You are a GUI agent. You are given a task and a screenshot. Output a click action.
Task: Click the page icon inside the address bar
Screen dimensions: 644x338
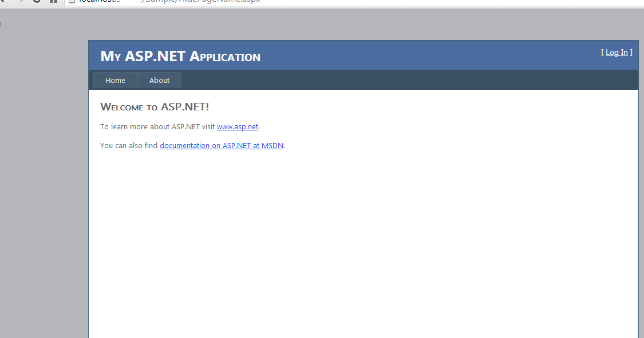[x=72, y=1]
